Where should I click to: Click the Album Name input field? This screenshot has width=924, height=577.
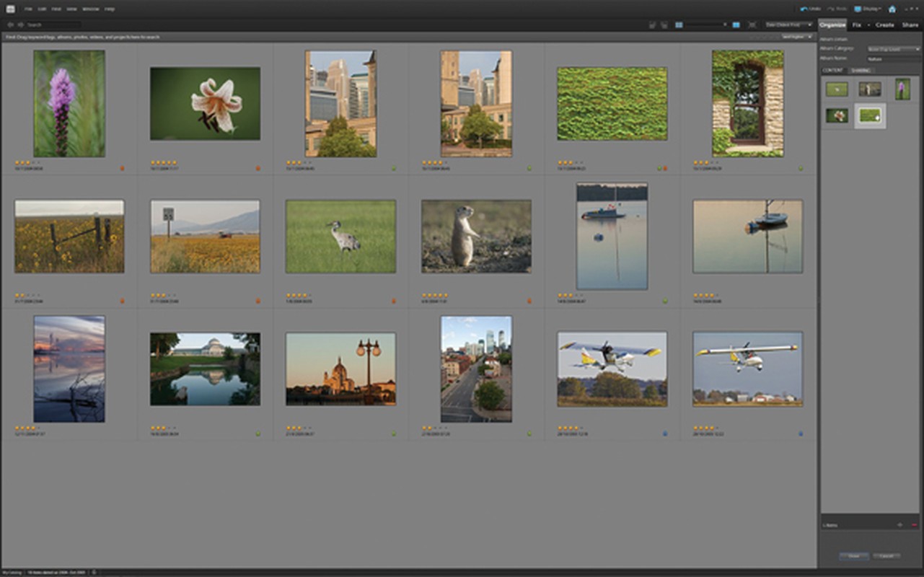coord(893,58)
